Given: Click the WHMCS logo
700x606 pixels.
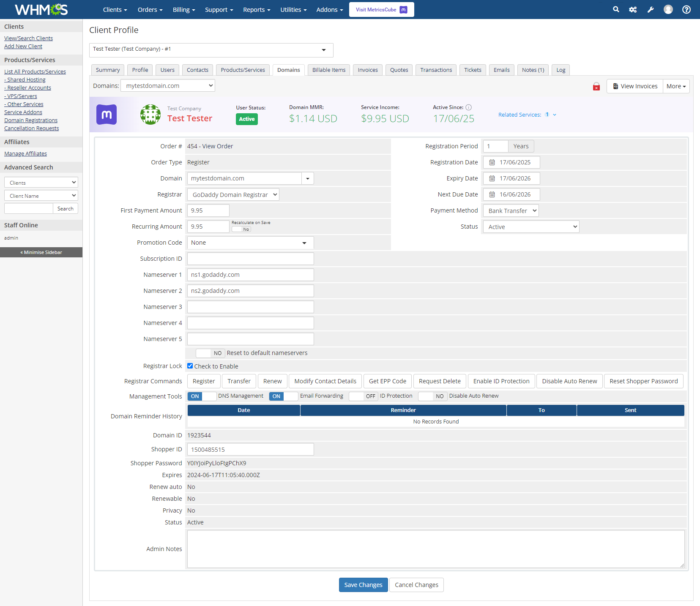Looking at the screenshot, I should coord(41,9).
